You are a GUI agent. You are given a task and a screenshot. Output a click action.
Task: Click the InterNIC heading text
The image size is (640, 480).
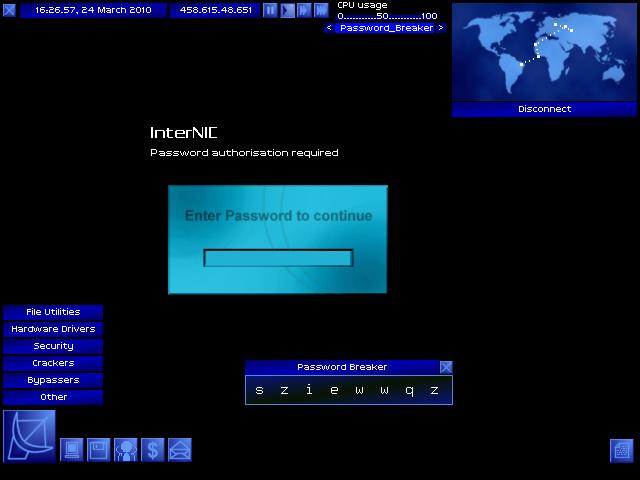pyautogui.click(x=184, y=133)
